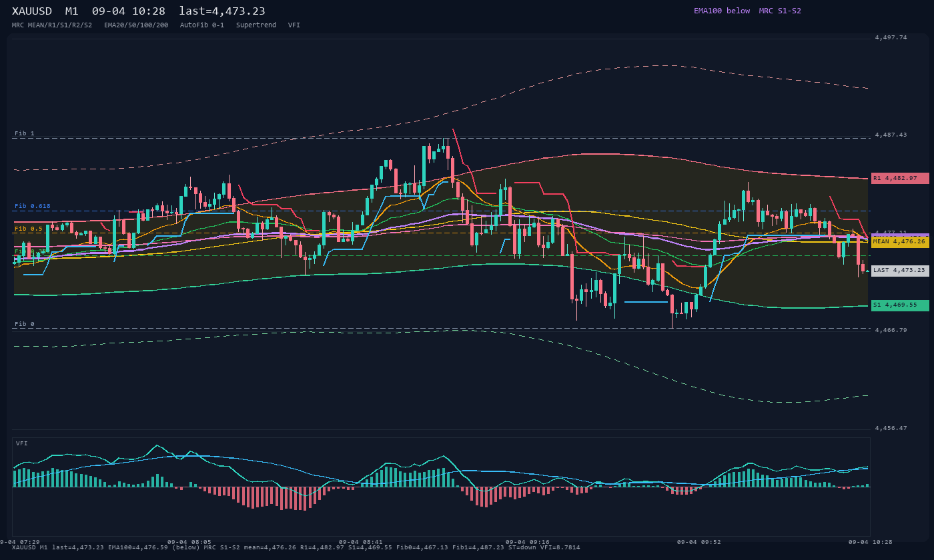This screenshot has height=560, width=934.
Task: Click the yellow "MEAN 4,476.26" price tag
Action: tap(900, 241)
